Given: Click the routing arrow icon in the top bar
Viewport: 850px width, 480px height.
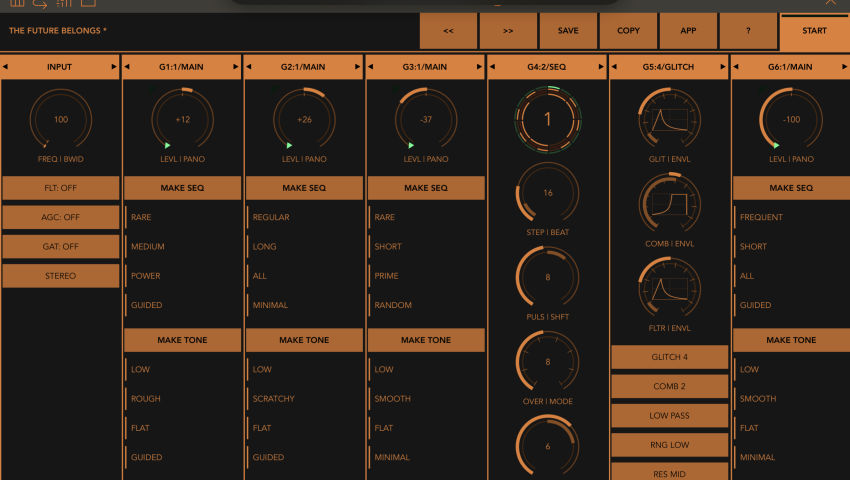Looking at the screenshot, I should coord(40,3).
